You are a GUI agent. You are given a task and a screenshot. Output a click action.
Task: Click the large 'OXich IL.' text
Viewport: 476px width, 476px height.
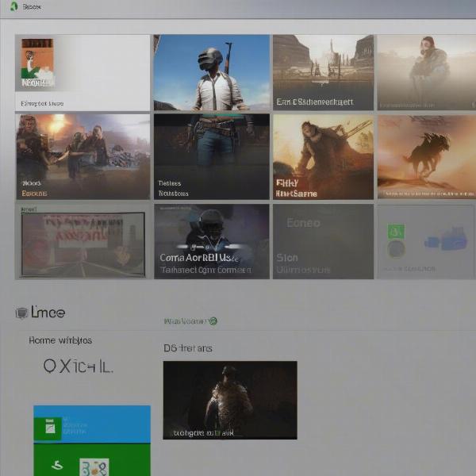[x=78, y=367]
